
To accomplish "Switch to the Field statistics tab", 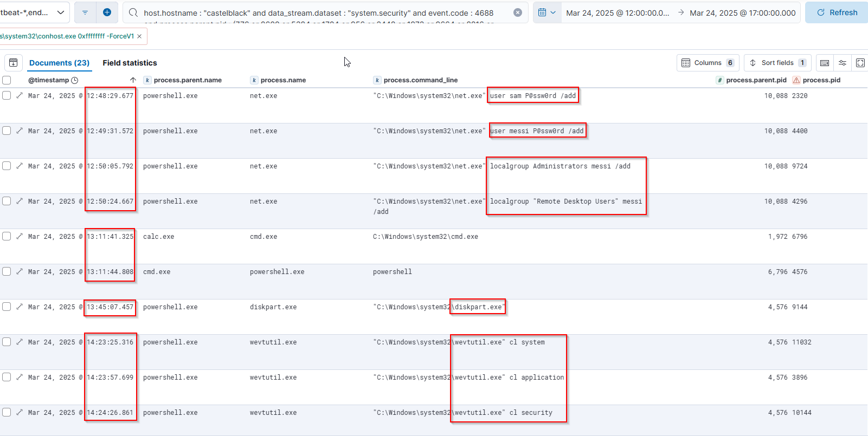I will click(130, 63).
